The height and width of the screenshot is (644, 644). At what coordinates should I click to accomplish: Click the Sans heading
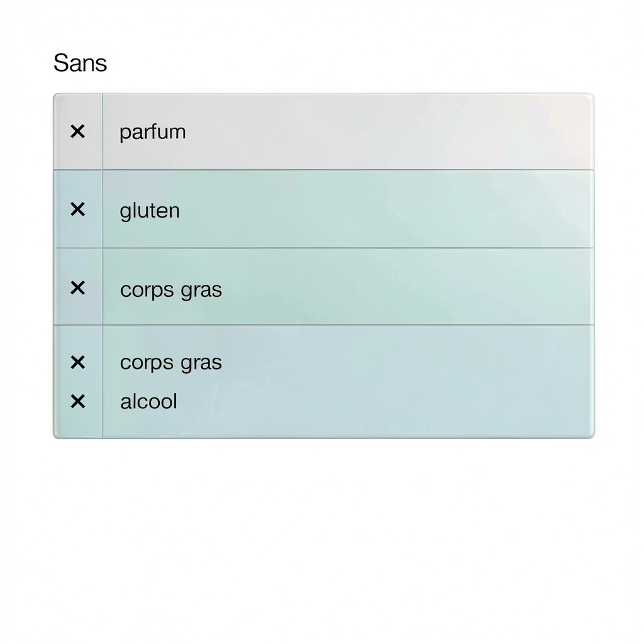(x=80, y=63)
